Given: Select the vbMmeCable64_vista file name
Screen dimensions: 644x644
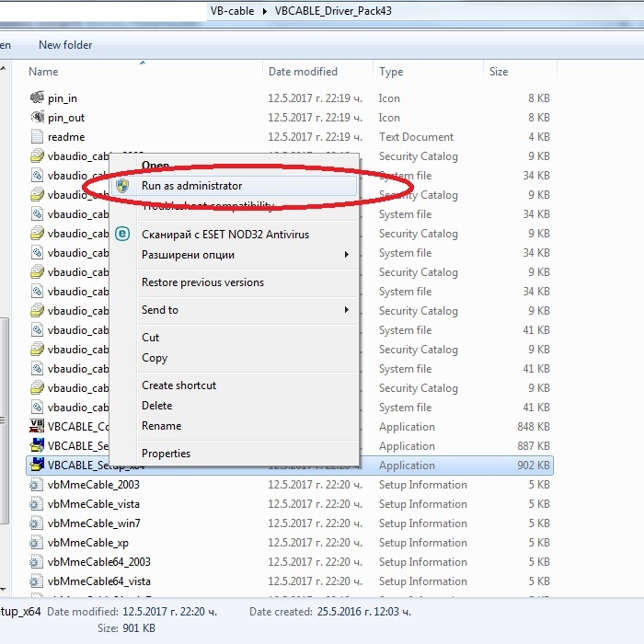Looking at the screenshot, I should [x=99, y=581].
